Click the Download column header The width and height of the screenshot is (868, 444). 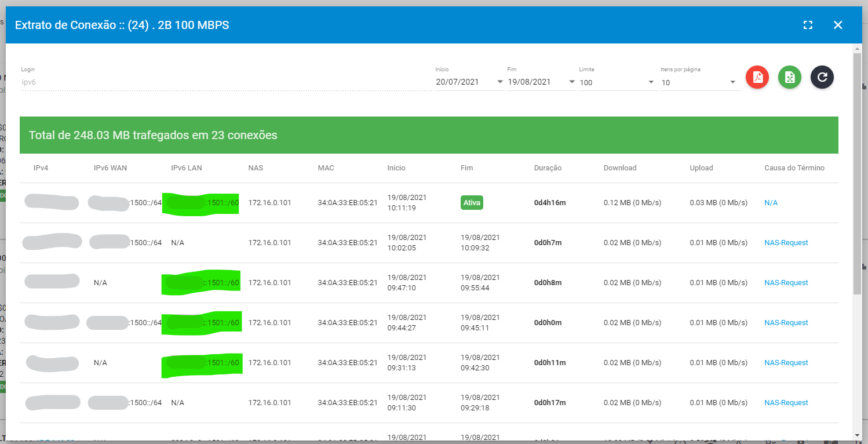point(620,168)
